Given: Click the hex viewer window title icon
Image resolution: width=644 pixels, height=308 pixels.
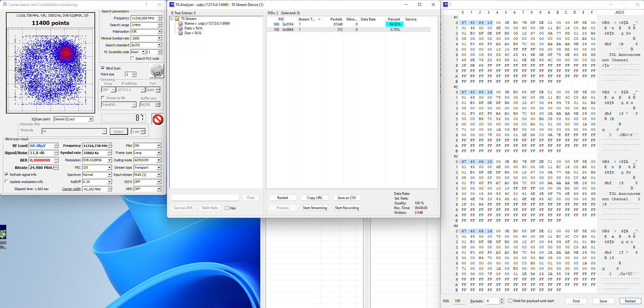Looking at the screenshot, I should (445, 4).
